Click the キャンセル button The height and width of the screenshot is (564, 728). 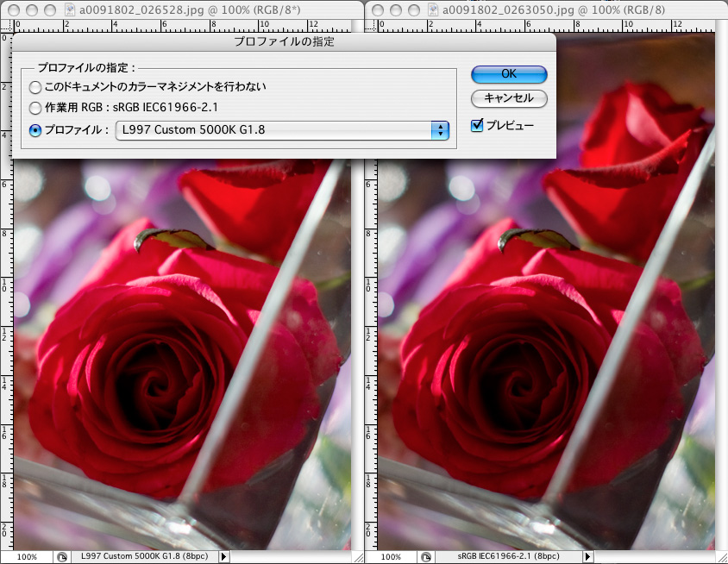click(509, 98)
